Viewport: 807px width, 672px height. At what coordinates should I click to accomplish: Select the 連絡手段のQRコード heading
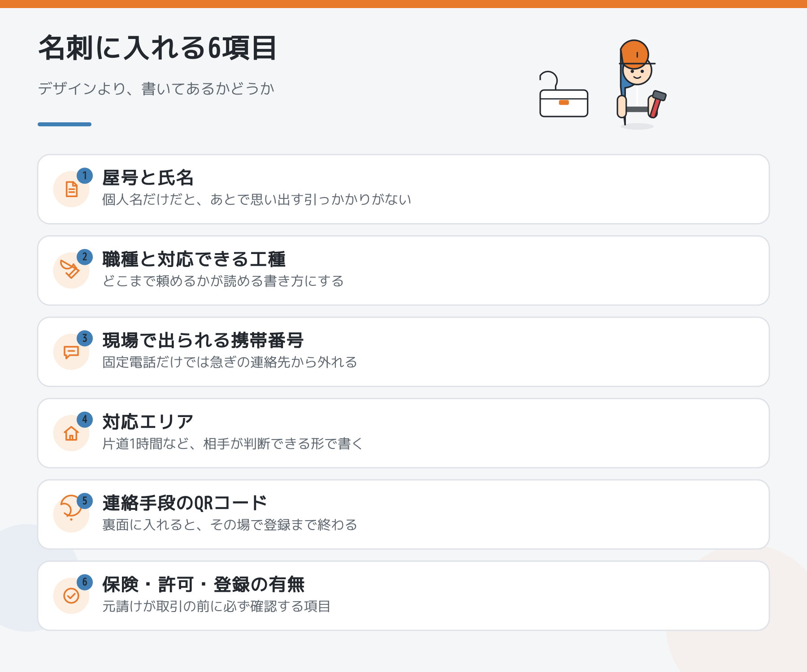pyautogui.click(x=185, y=503)
